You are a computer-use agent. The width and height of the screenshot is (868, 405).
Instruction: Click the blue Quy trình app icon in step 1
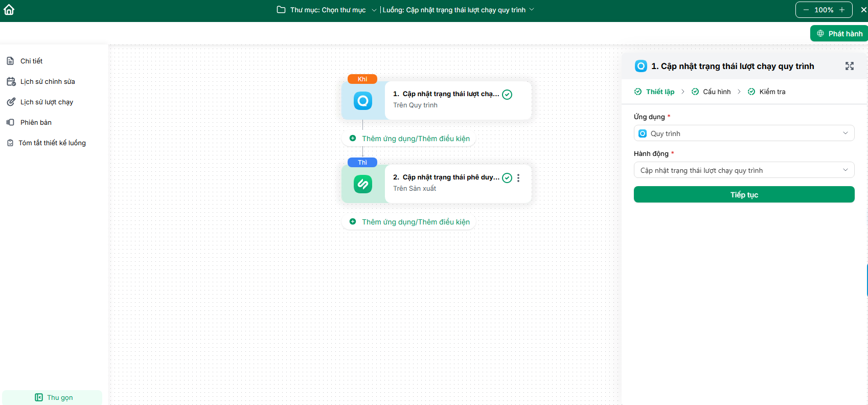coord(363,101)
